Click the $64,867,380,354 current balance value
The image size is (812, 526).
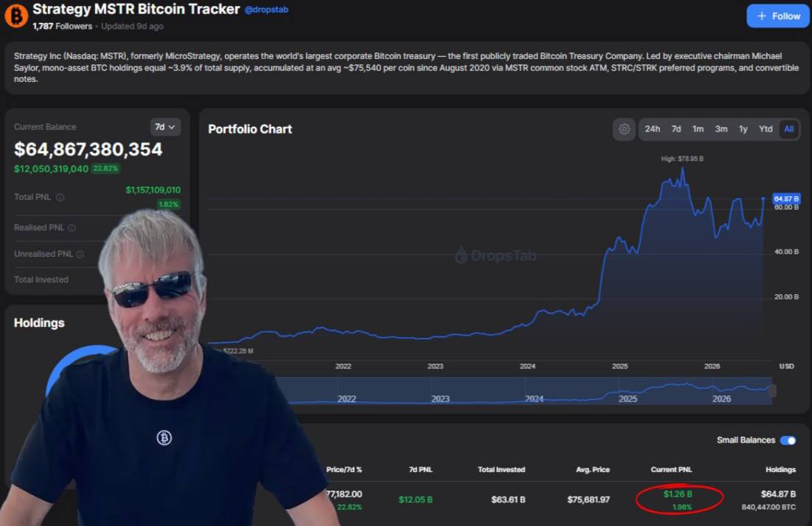(88, 149)
